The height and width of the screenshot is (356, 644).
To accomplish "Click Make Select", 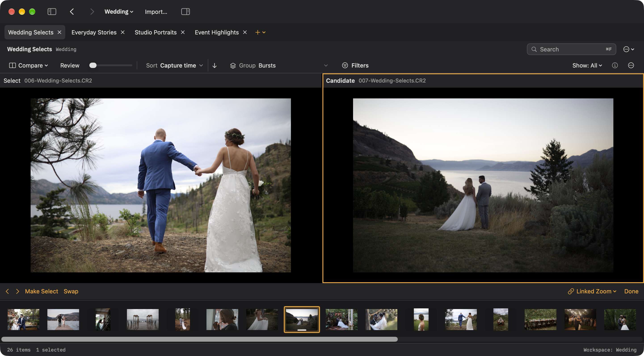I will coord(42,291).
